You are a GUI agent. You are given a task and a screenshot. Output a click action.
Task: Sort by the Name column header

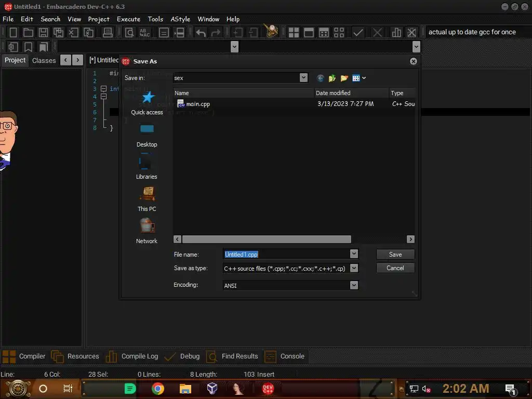[244, 93]
